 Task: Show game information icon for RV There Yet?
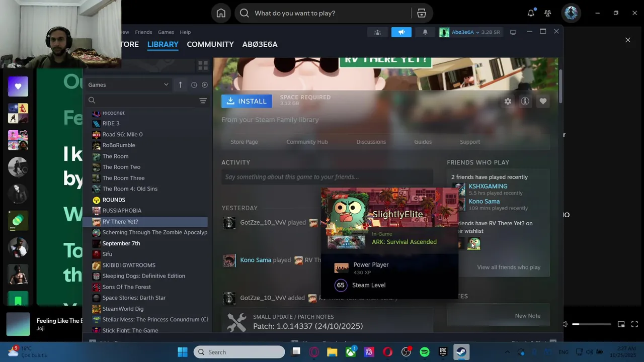[525, 101]
